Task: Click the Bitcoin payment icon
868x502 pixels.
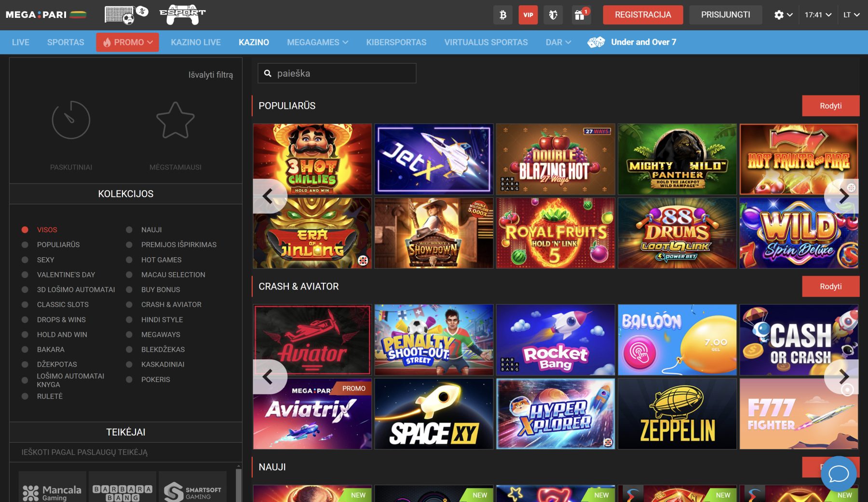Action: click(x=502, y=15)
